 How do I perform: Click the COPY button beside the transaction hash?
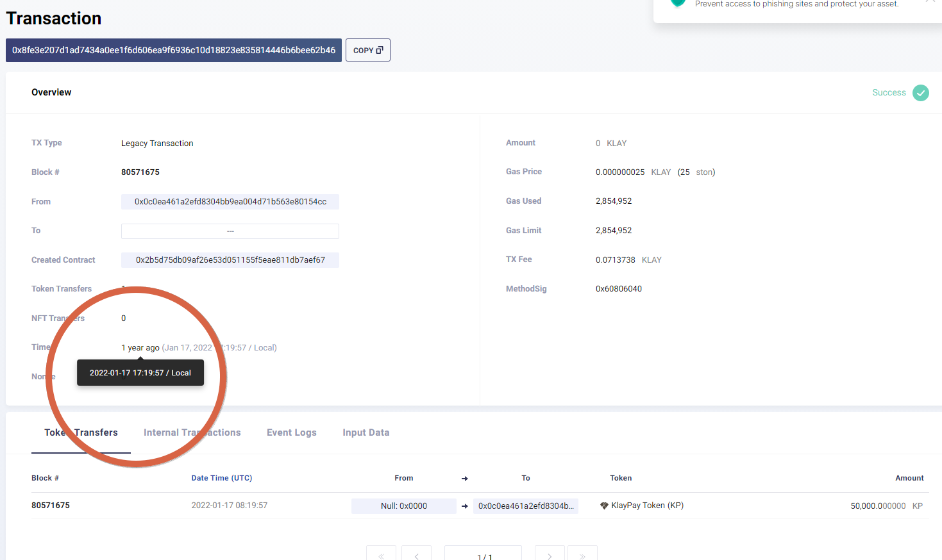click(x=367, y=50)
